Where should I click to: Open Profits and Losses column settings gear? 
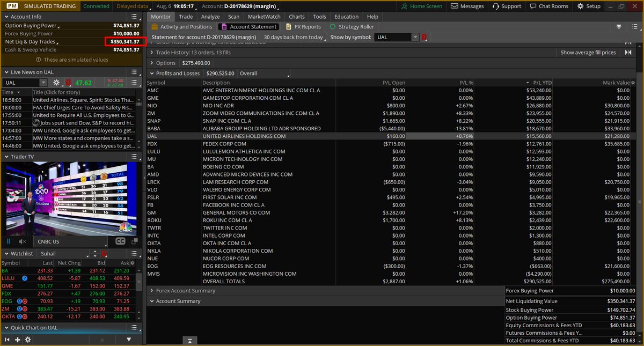click(x=633, y=83)
